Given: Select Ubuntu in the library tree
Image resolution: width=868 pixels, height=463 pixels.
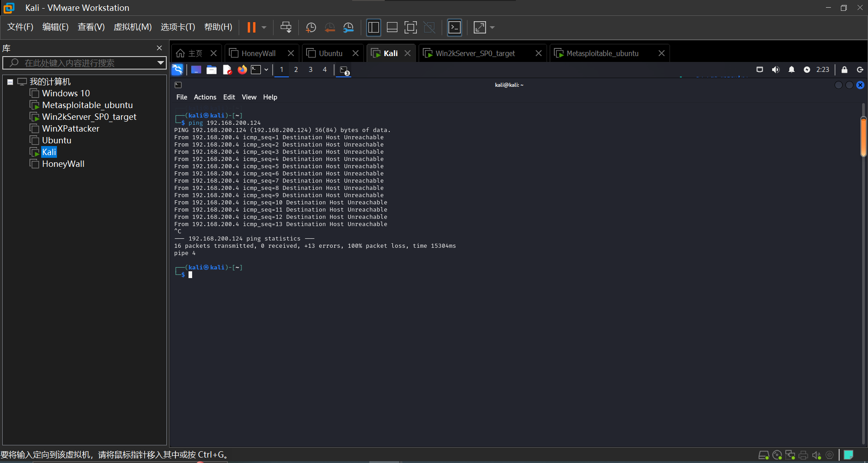Looking at the screenshot, I should pos(57,140).
